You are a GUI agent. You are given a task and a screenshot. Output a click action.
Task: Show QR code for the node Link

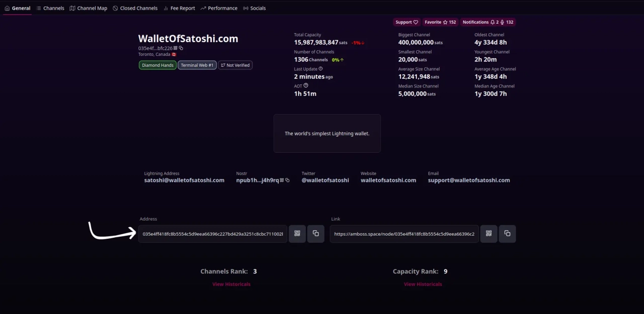pyautogui.click(x=489, y=234)
